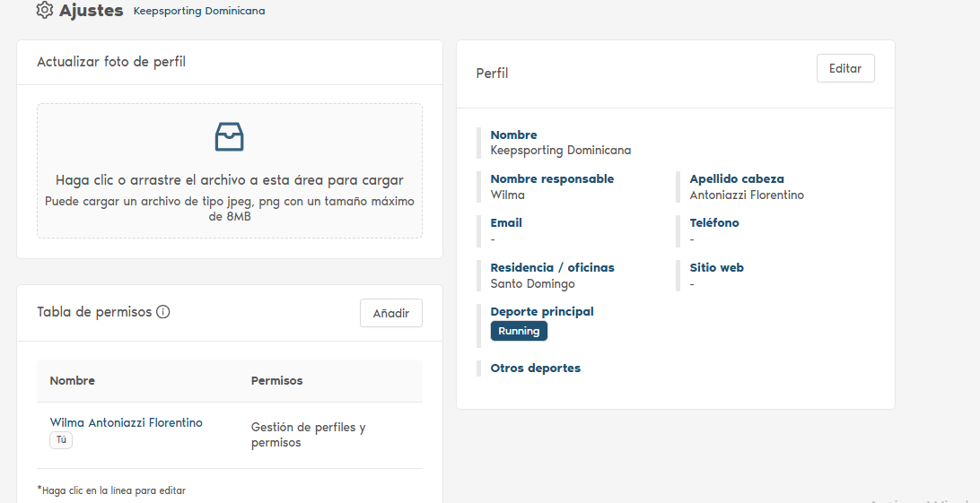Click the Otros deportes label
The width and height of the screenshot is (980, 503).
[535, 368]
